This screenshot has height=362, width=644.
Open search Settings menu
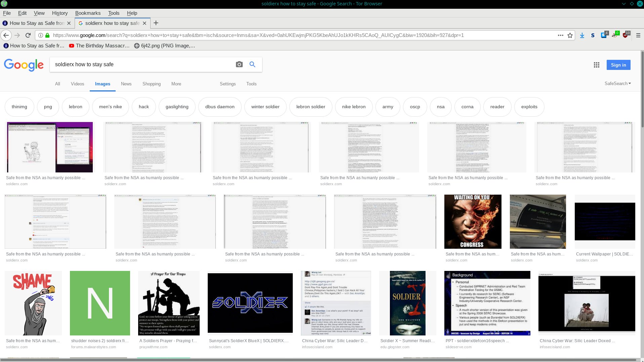tap(228, 84)
